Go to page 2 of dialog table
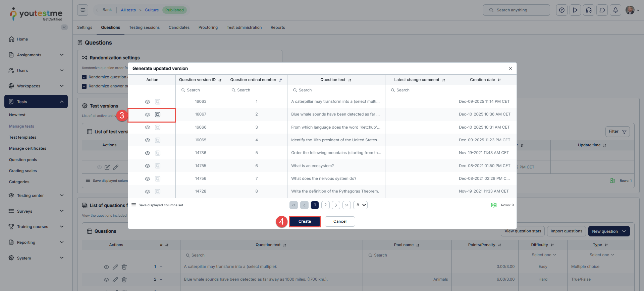This screenshot has width=644, height=291. [325, 205]
